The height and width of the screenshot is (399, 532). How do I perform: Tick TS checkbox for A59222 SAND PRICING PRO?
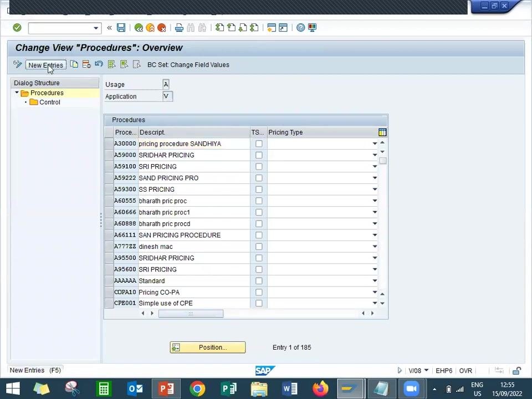point(259,178)
